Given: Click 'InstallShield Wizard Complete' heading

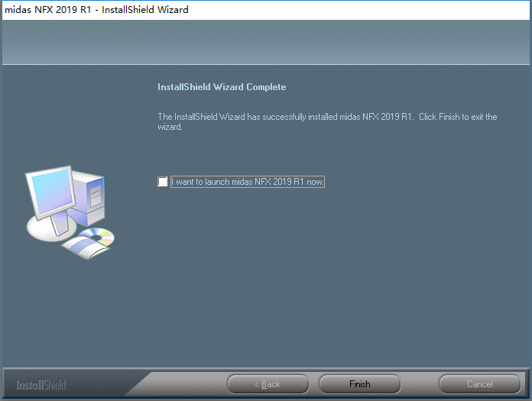Looking at the screenshot, I should [x=222, y=87].
